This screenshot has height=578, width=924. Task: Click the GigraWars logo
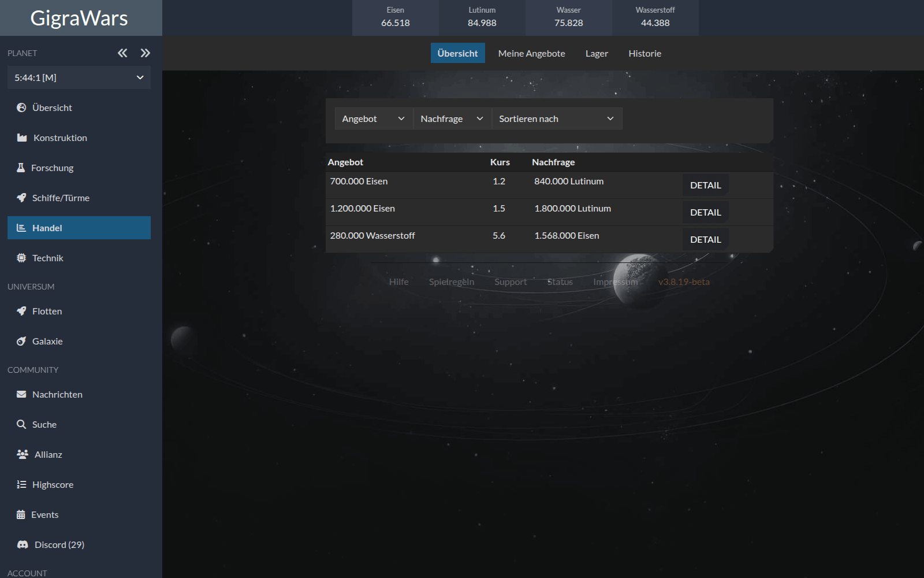pyautogui.click(x=79, y=18)
